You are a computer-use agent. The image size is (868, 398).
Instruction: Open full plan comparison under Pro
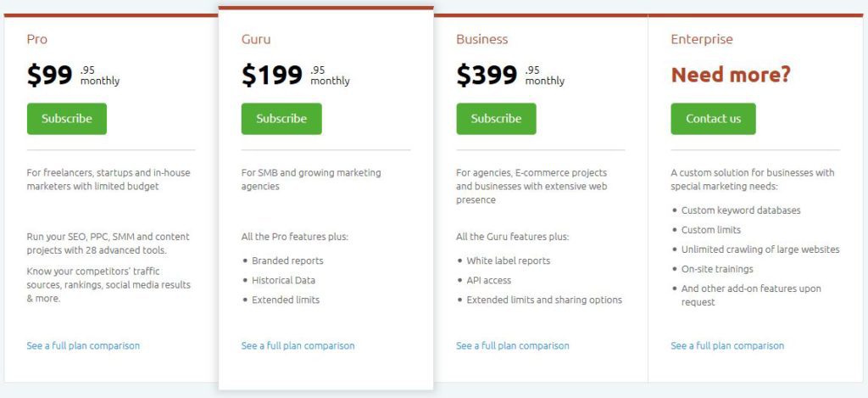click(83, 345)
